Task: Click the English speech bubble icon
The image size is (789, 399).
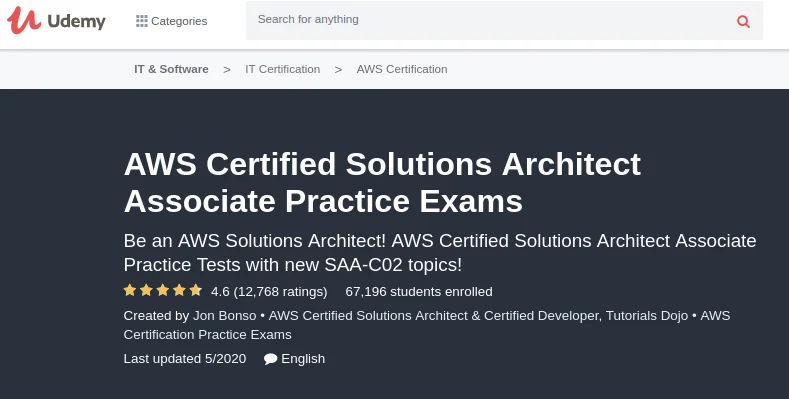Action: pyautogui.click(x=270, y=359)
